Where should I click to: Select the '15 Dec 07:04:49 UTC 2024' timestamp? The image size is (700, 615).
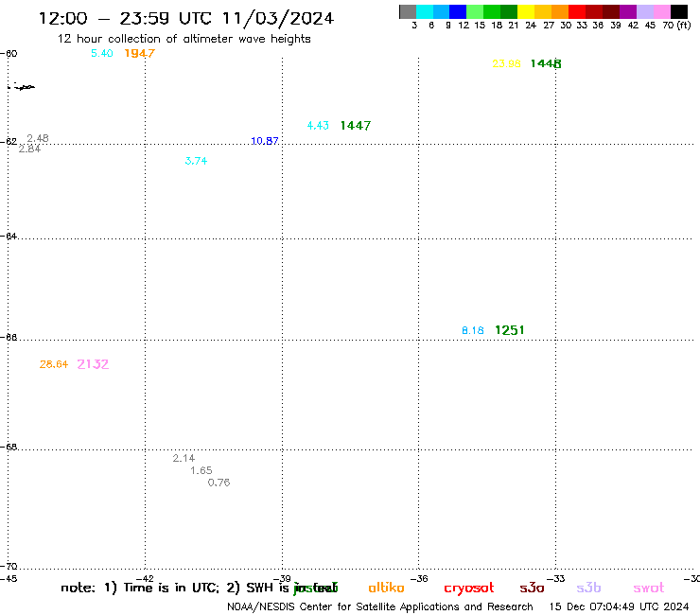point(619,607)
